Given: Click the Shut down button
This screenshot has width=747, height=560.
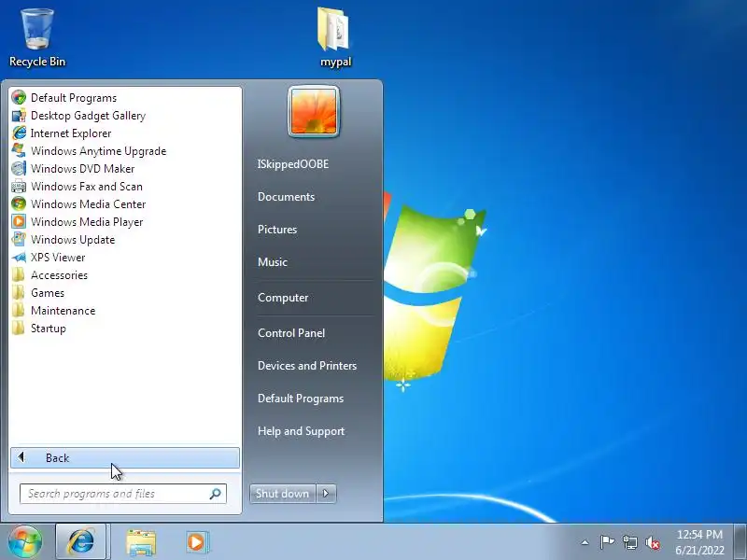Looking at the screenshot, I should (x=283, y=494).
